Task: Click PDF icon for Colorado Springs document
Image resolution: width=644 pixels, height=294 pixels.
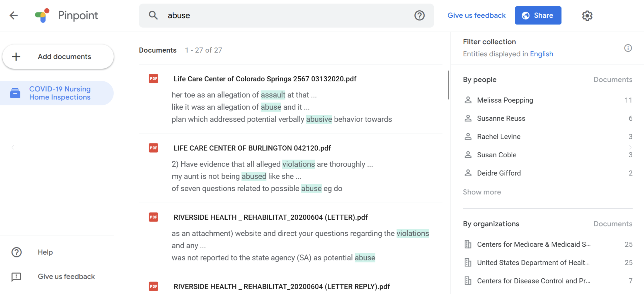Action: (153, 79)
